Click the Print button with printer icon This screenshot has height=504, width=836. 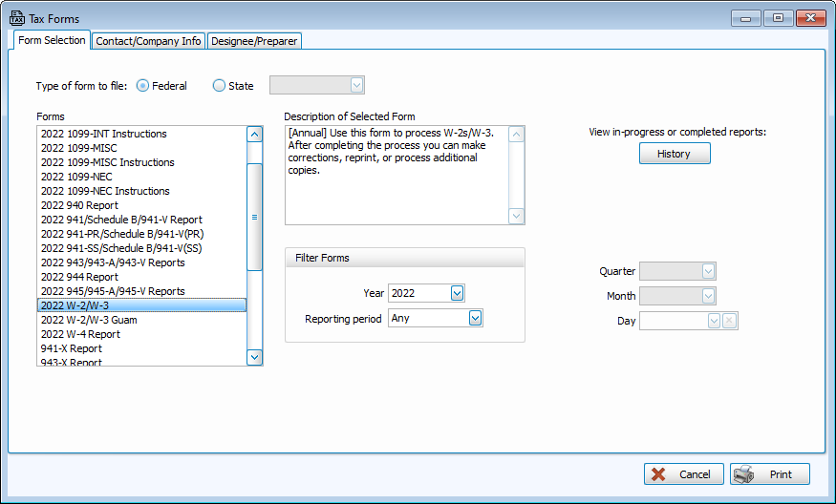click(x=770, y=474)
